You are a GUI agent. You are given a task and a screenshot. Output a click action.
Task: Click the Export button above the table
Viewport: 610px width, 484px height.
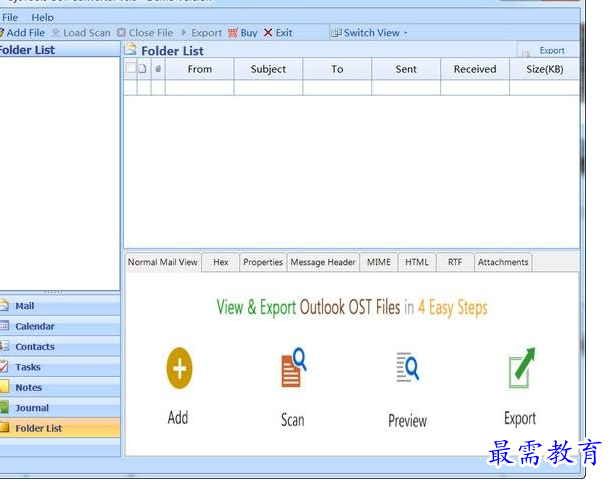point(548,51)
